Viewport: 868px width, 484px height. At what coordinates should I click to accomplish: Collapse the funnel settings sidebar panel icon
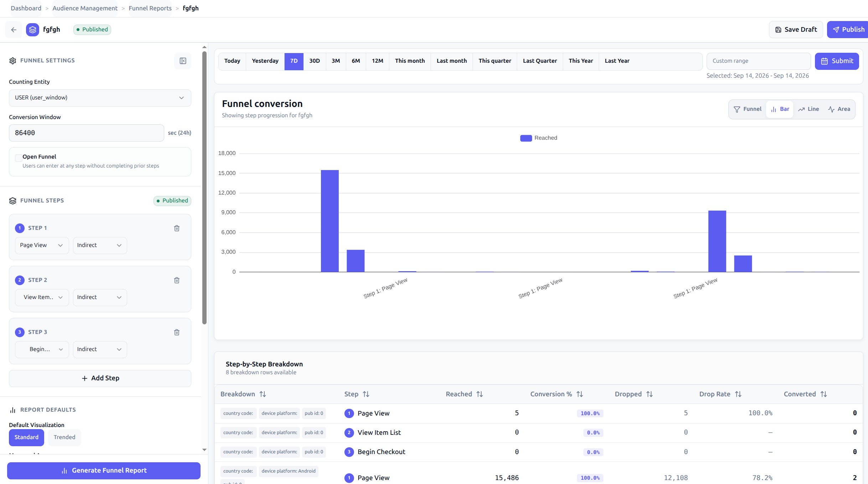click(x=183, y=61)
